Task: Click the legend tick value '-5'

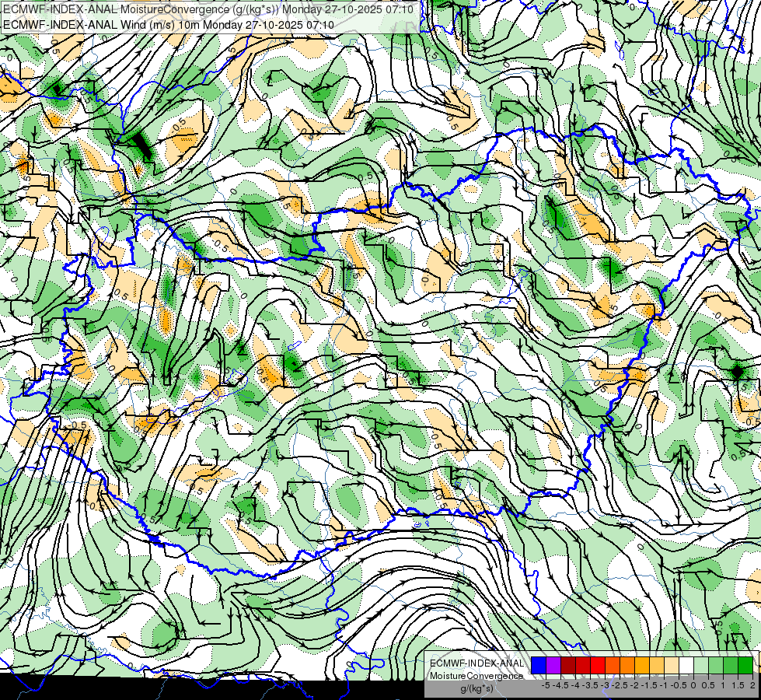Action: pyautogui.click(x=546, y=685)
